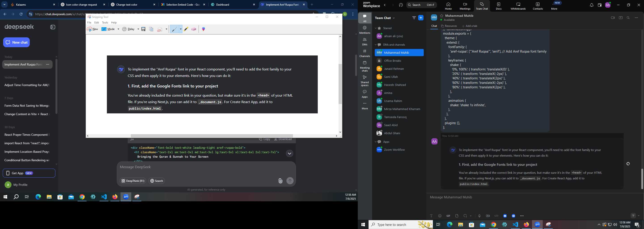Select the Highlighter tool in Snipping Tool
The width and height of the screenshot is (644, 229).
tap(186, 29)
